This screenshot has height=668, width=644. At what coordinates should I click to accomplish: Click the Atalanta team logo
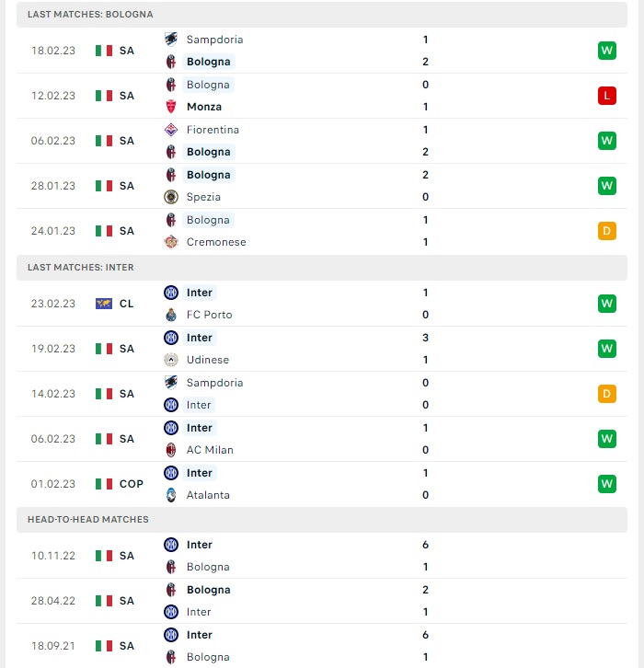pyautogui.click(x=171, y=495)
